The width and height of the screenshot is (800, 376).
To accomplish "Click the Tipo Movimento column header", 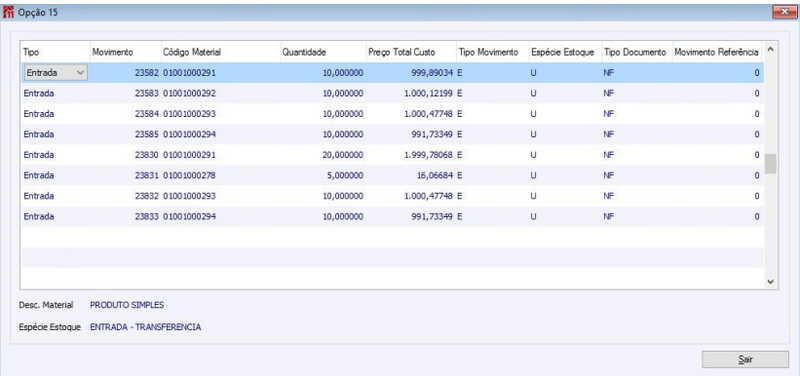I will 492,52.
